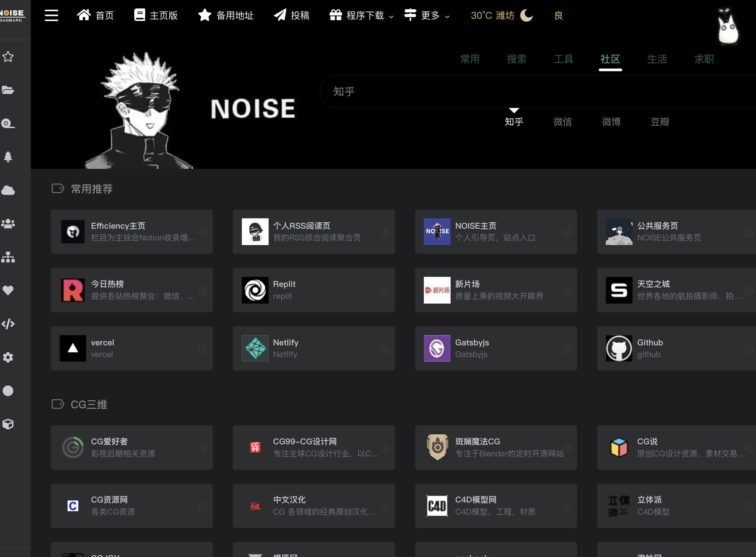The width and height of the screenshot is (756, 557).
Task: Click the heart icon in sidebar
Action: [x=8, y=290]
